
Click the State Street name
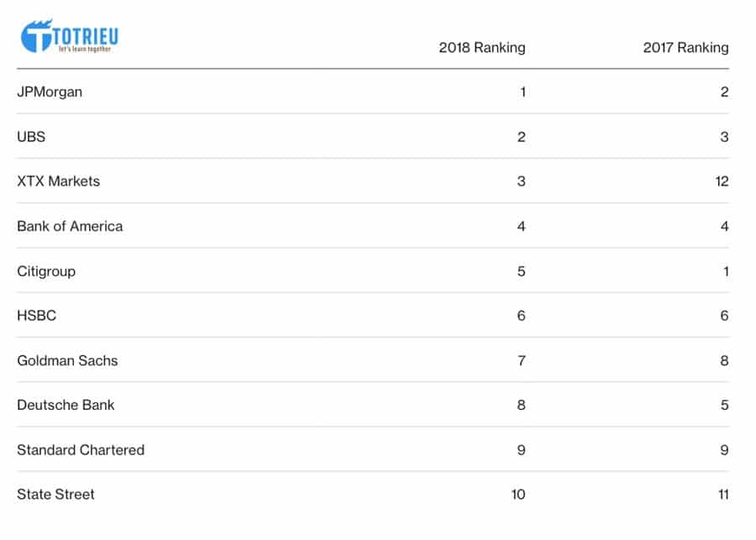pos(55,495)
